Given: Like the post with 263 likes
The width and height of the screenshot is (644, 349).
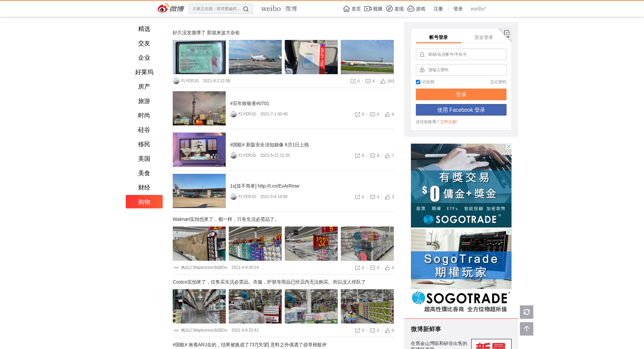Looking at the screenshot, I should [x=383, y=81].
